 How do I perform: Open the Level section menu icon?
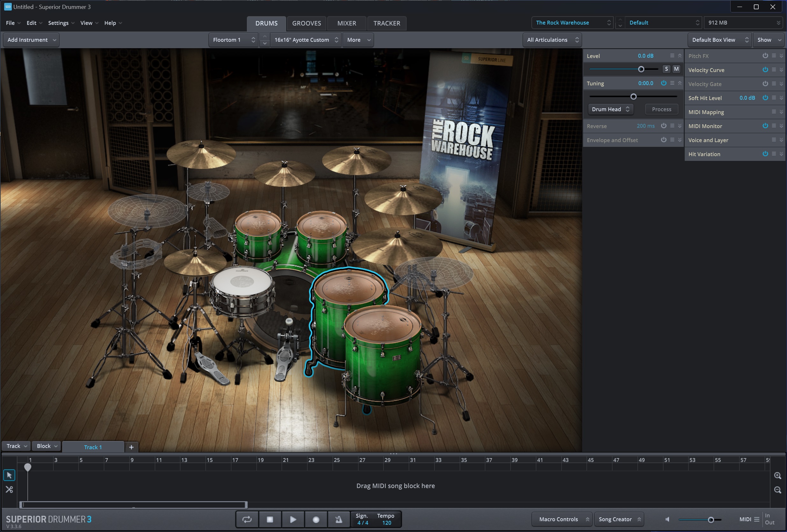pos(672,55)
